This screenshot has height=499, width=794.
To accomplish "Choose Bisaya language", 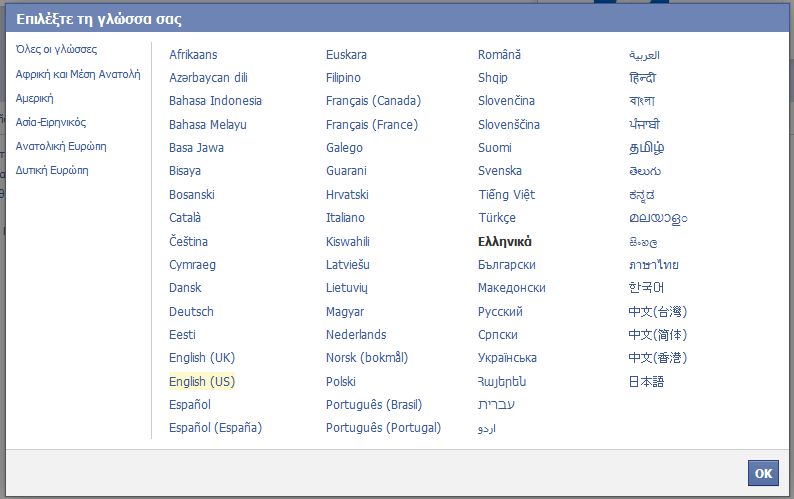I will (185, 171).
